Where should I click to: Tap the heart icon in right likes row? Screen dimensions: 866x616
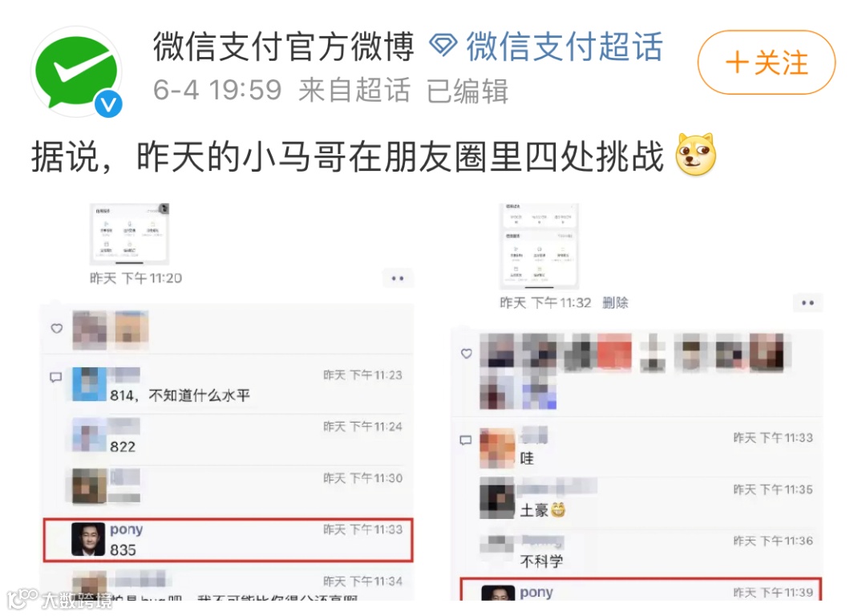click(x=467, y=354)
